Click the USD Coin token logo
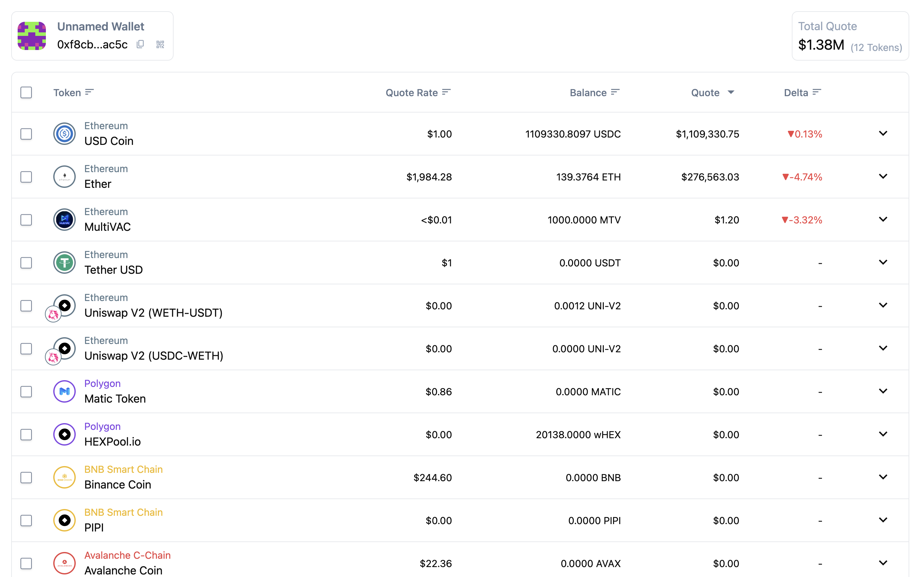 click(x=64, y=134)
